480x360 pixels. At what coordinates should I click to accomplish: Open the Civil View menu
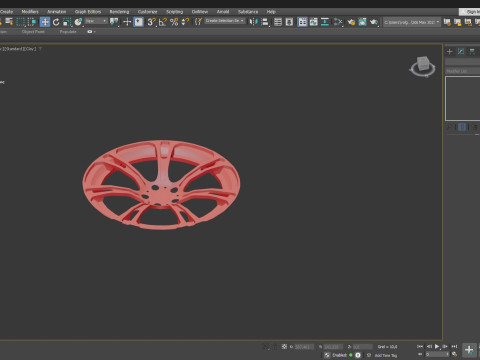point(200,12)
